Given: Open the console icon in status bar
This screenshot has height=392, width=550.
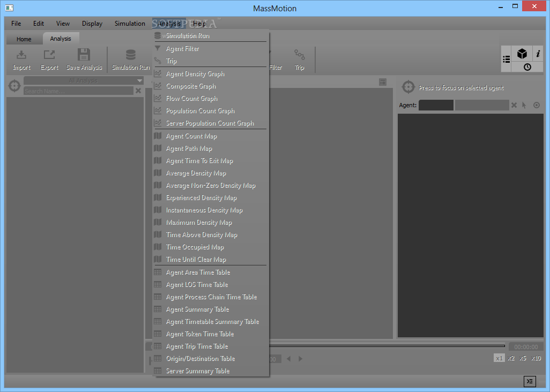Looking at the screenshot, I should point(530,381).
